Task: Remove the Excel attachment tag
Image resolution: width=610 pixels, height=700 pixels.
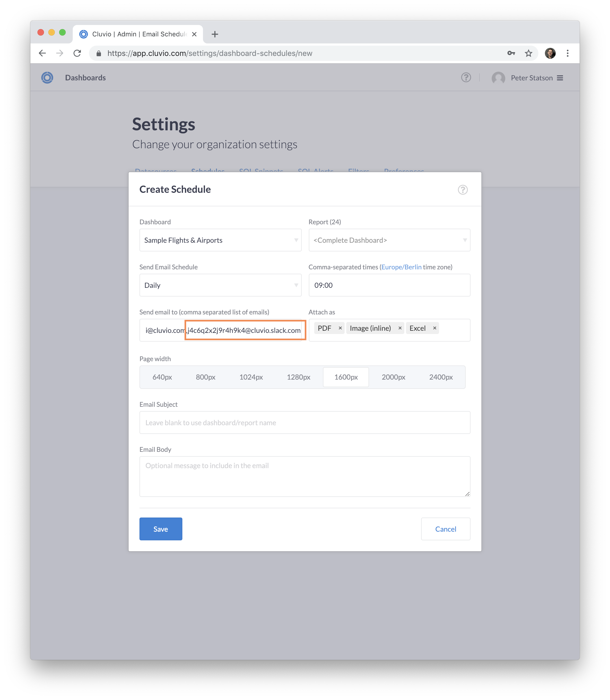Action: [x=435, y=328]
